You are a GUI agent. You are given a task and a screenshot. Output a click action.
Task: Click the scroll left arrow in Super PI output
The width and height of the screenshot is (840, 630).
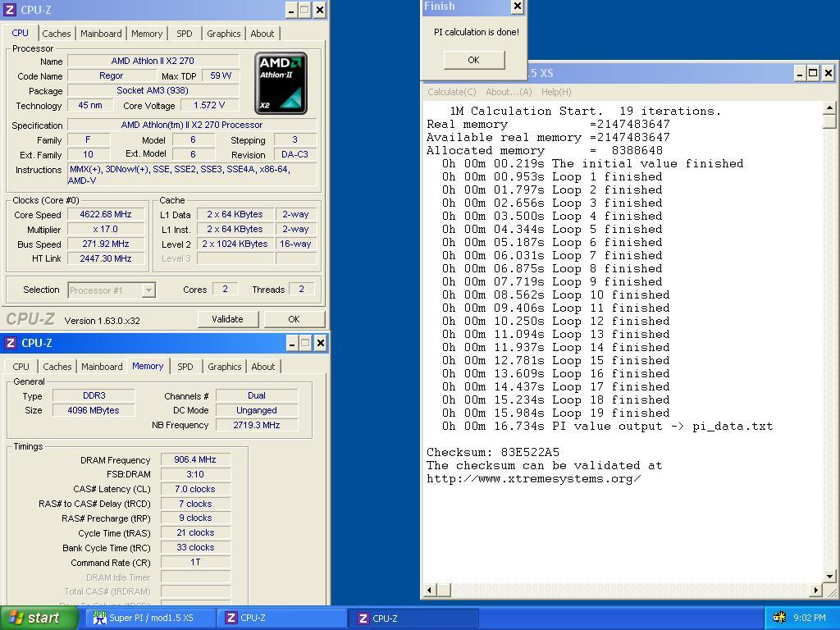click(429, 591)
